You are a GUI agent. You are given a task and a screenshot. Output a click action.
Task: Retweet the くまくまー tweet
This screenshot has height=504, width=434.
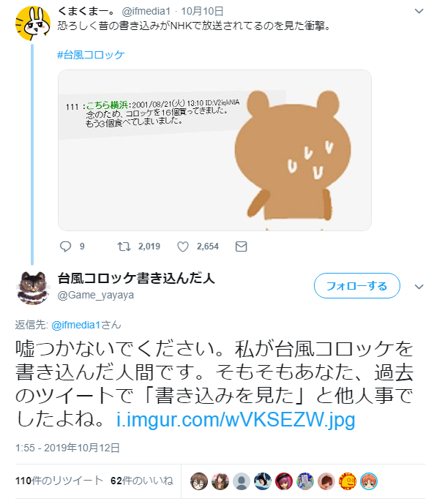[124, 247]
